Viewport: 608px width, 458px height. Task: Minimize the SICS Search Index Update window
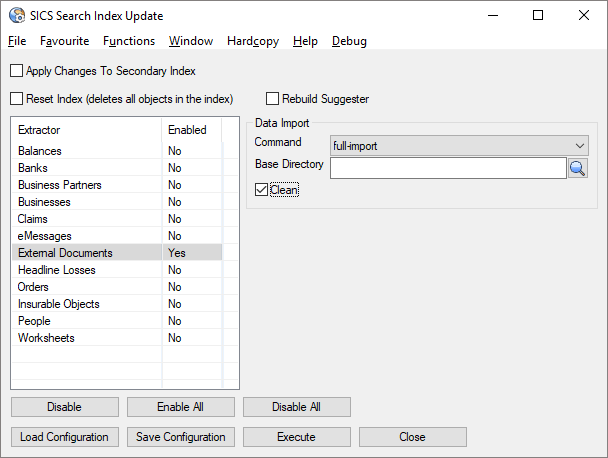click(x=493, y=16)
